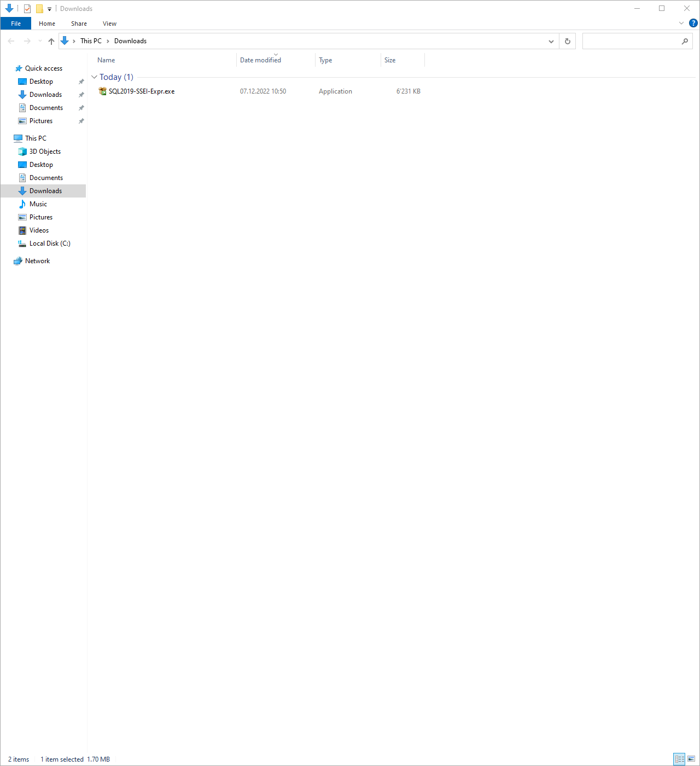Go back with the Back arrow
Image resolution: width=700 pixels, height=766 pixels.
click(x=11, y=41)
